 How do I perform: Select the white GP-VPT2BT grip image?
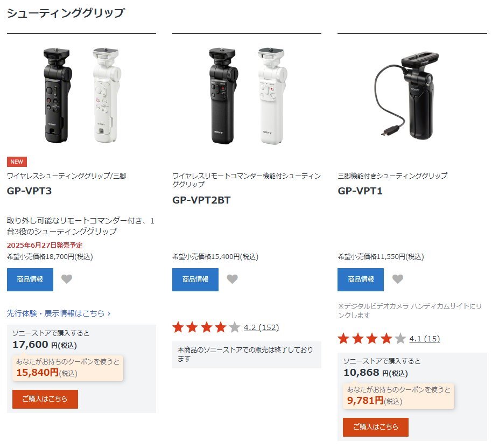coord(272,96)
